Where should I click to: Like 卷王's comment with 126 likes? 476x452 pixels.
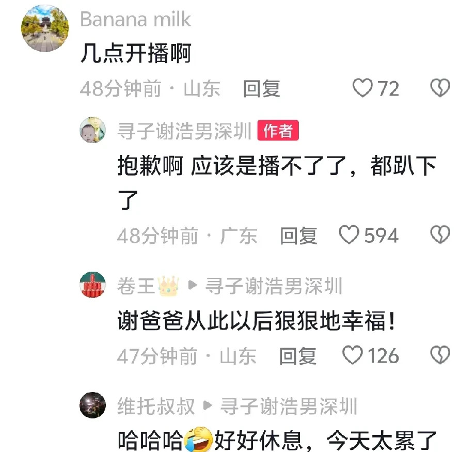point(353,355)
